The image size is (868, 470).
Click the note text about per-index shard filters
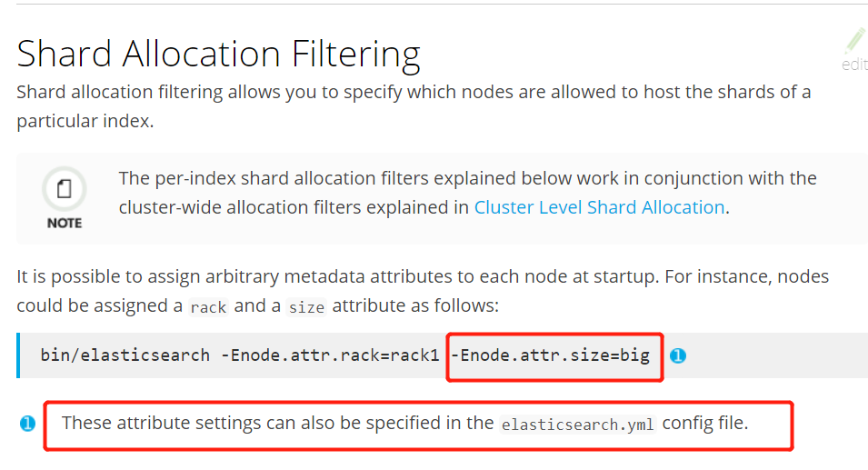coord(468,193)
